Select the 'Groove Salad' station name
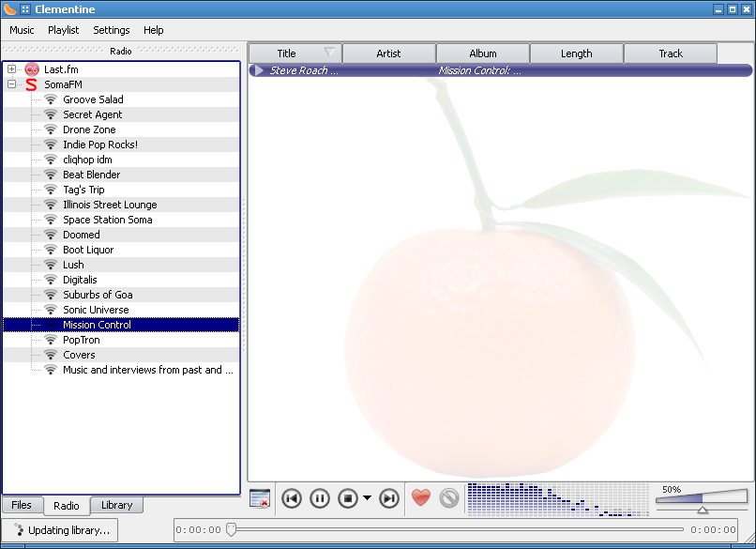756x549 pixels. pos(93,99)
